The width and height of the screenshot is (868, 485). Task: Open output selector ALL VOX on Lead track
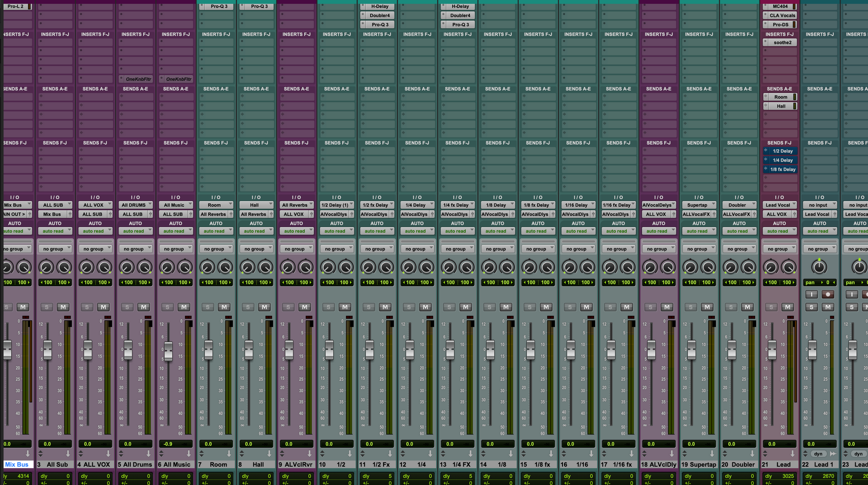click(x=777, y=214)
